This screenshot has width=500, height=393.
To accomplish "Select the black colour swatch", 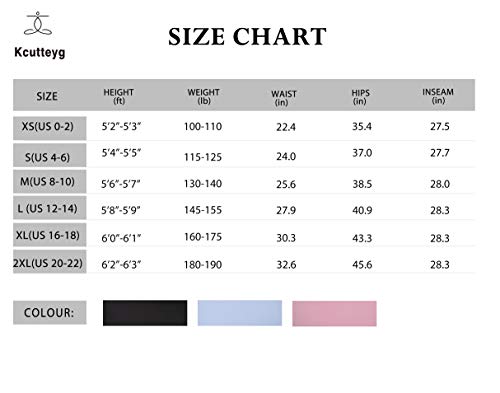I will 145,313.
